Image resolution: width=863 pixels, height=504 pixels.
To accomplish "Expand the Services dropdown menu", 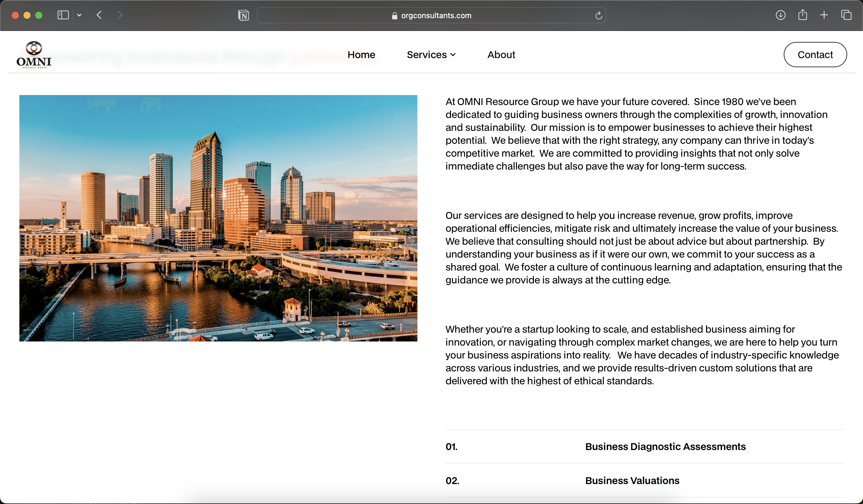I will [x=431, y=55].
